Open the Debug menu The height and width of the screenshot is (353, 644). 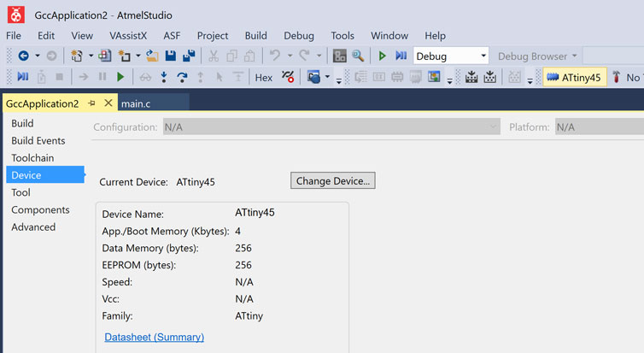[x=299, y=36]
